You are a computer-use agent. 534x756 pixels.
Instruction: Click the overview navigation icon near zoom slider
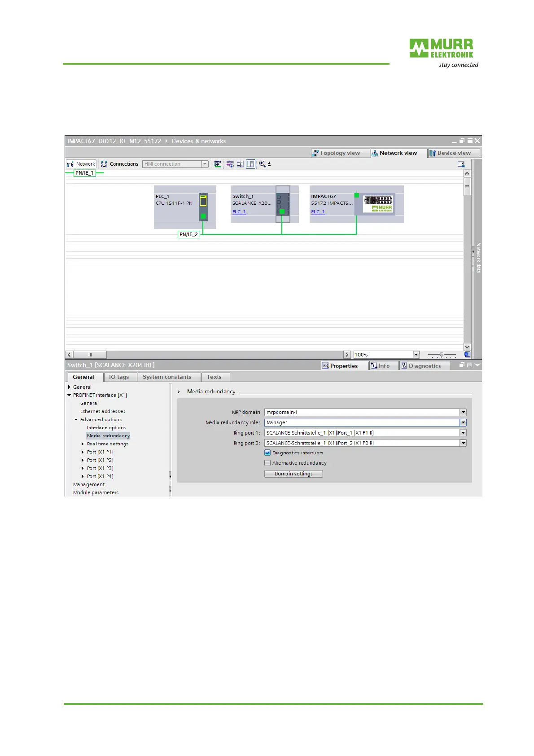[467, 355]
